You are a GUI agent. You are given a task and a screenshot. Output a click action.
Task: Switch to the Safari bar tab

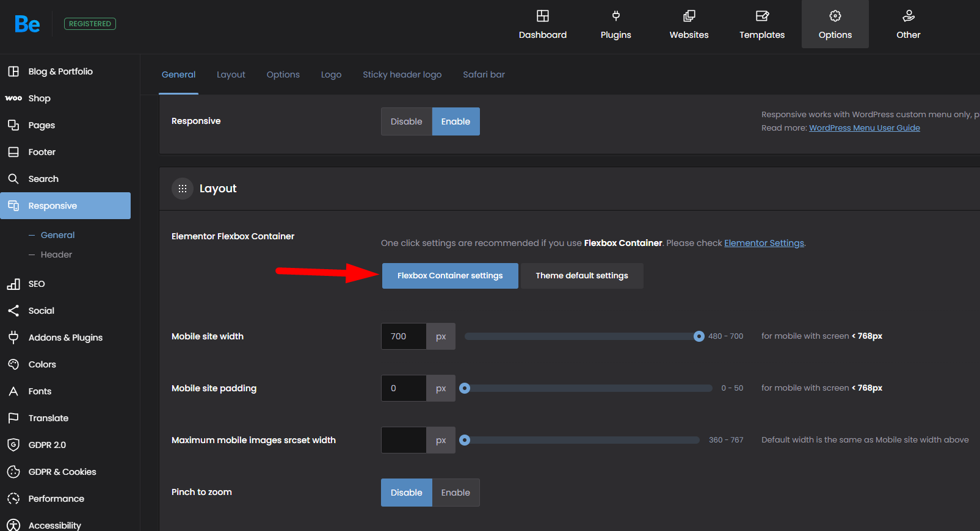click(484, 74)
